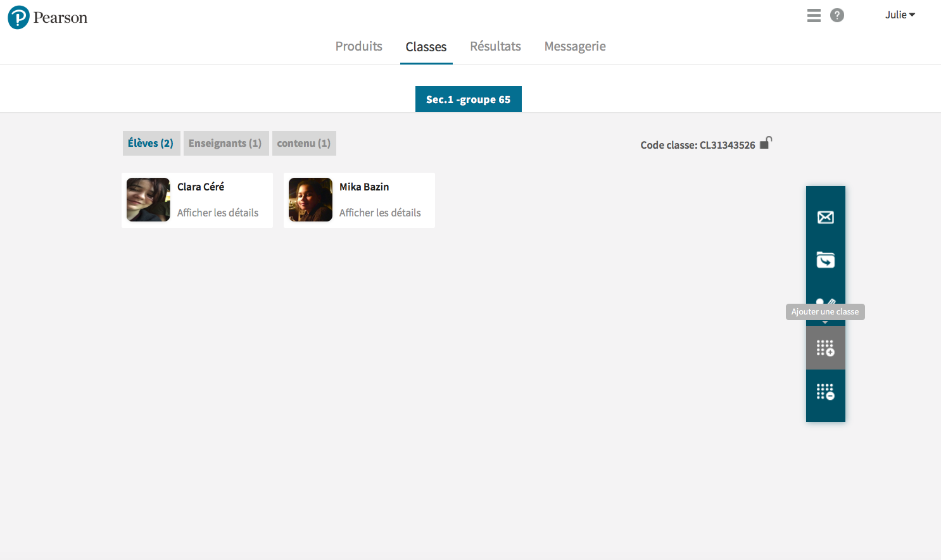Go to the Produits tab
The width and height of the screenshot is (941, 560).
358,47
